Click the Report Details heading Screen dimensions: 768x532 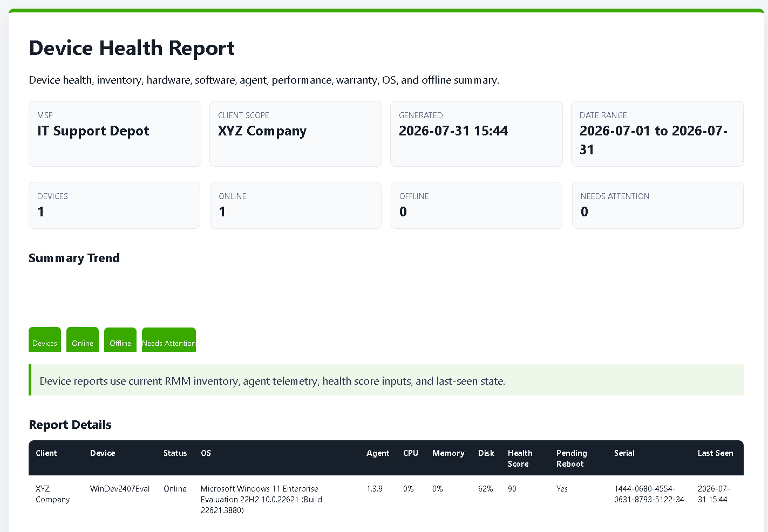pos(70,425)
